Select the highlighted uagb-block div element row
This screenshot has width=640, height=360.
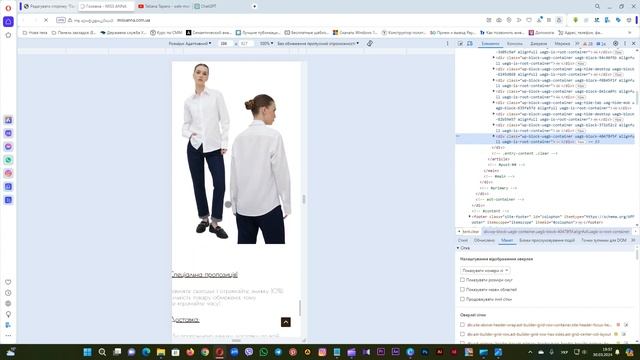pyautogui.click(x=545, y=139)
